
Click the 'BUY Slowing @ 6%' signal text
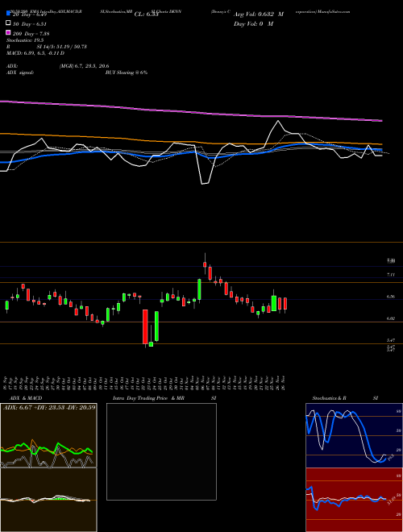(x=127, y=73)
